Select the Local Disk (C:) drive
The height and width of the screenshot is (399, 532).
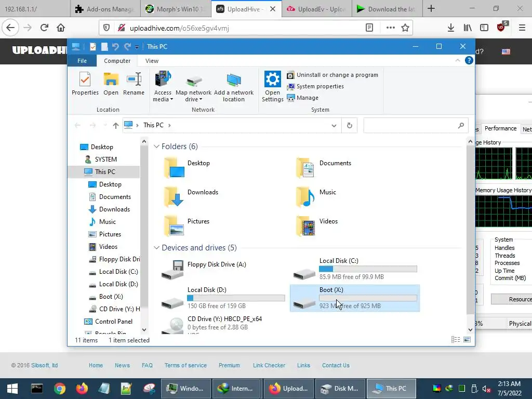click(x=354, y=269)
